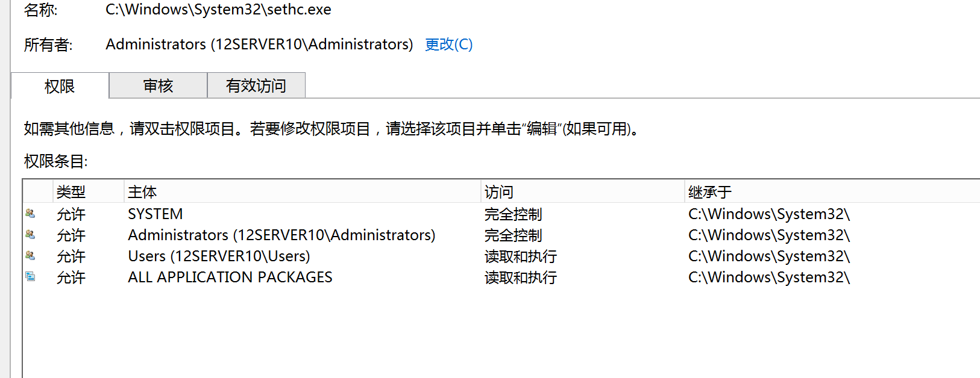Select the Users (12SERVER10\Users) entry
This screenshot has height=378, width=980.
pos(219,256)
